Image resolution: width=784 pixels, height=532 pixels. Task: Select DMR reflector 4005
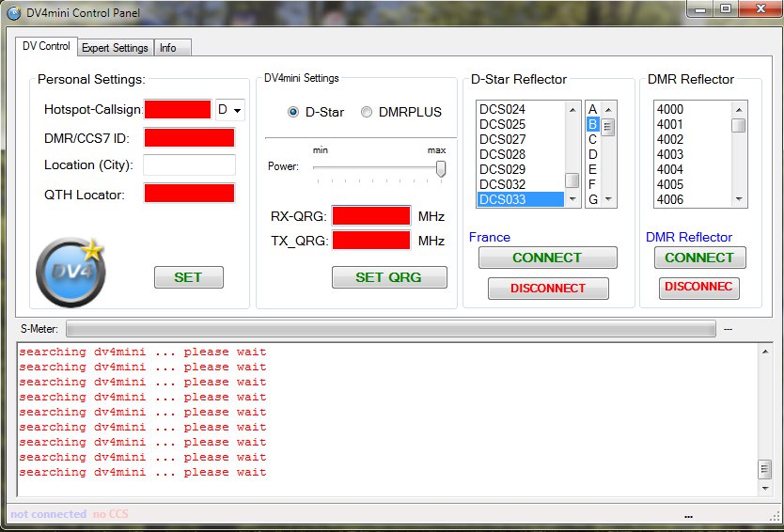(693, 184)
